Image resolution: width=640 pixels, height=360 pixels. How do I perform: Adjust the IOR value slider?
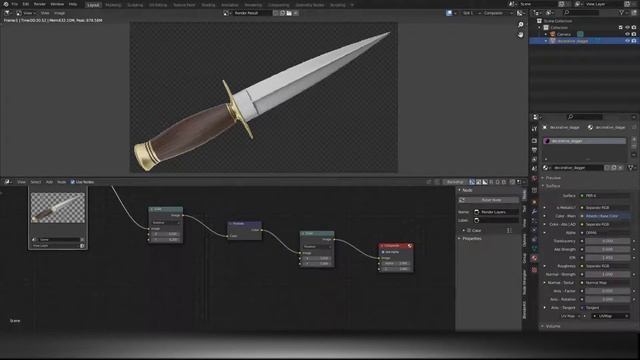coord(608,258)
